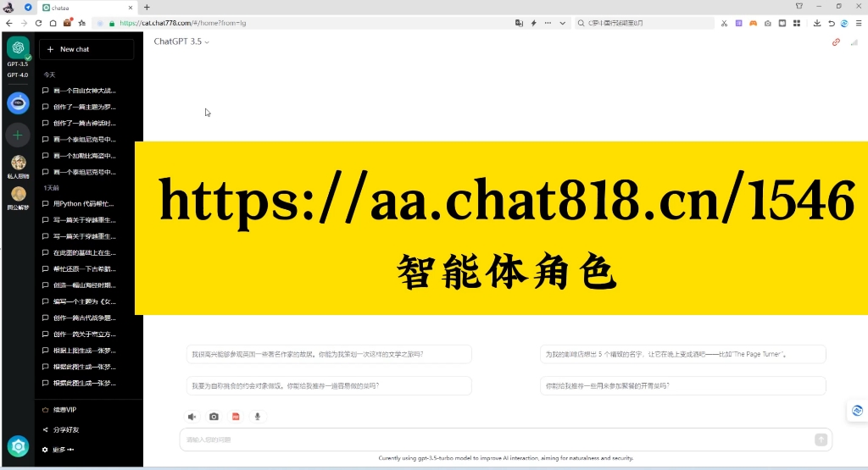Click the skin shirt icon in title bar
The width and height of the screenshot is (868, 470).
pyautogui.click(x=798, y=6)
